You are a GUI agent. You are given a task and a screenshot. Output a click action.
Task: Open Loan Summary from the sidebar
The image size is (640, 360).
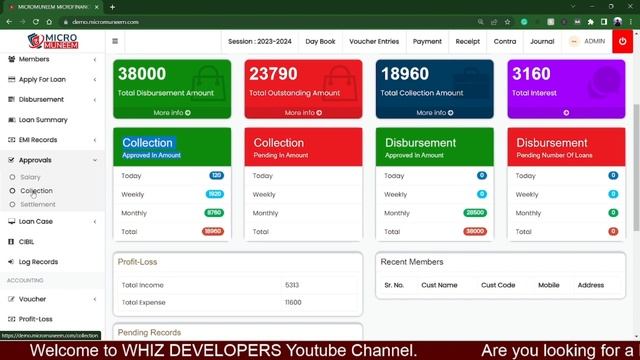tap(43, 120)
